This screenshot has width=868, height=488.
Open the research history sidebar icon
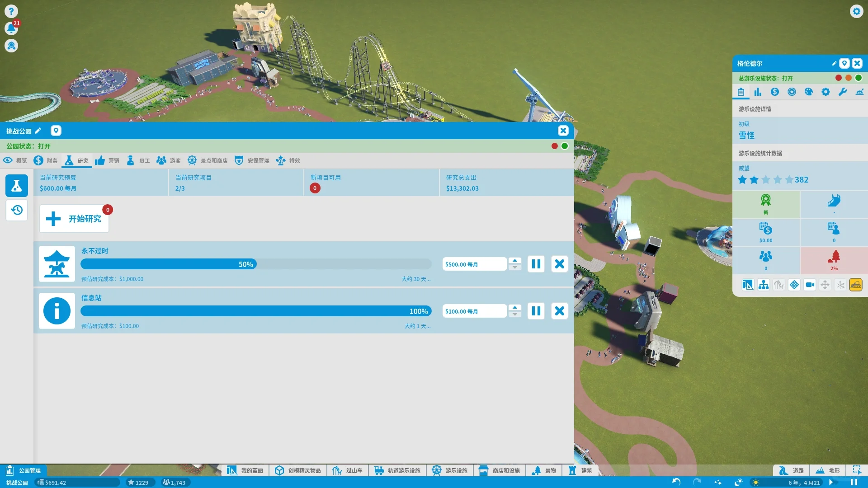[x=17, y=210]
